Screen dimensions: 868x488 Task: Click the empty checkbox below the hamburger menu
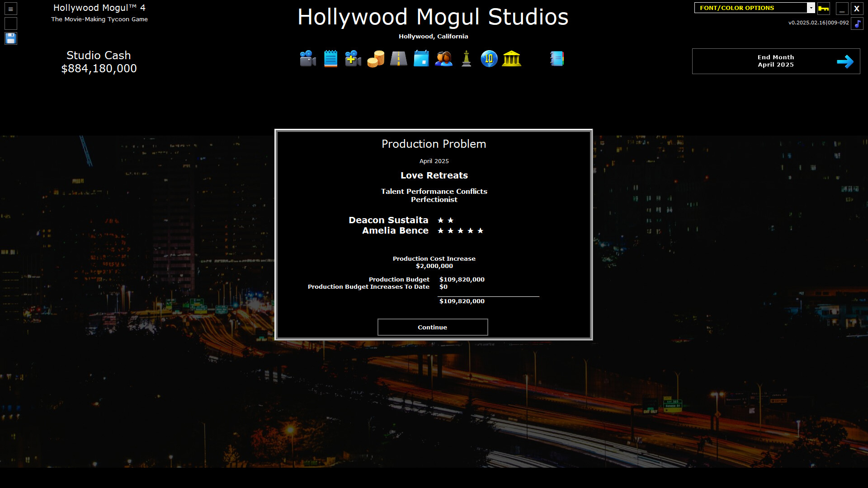click(x=10, y=23)
